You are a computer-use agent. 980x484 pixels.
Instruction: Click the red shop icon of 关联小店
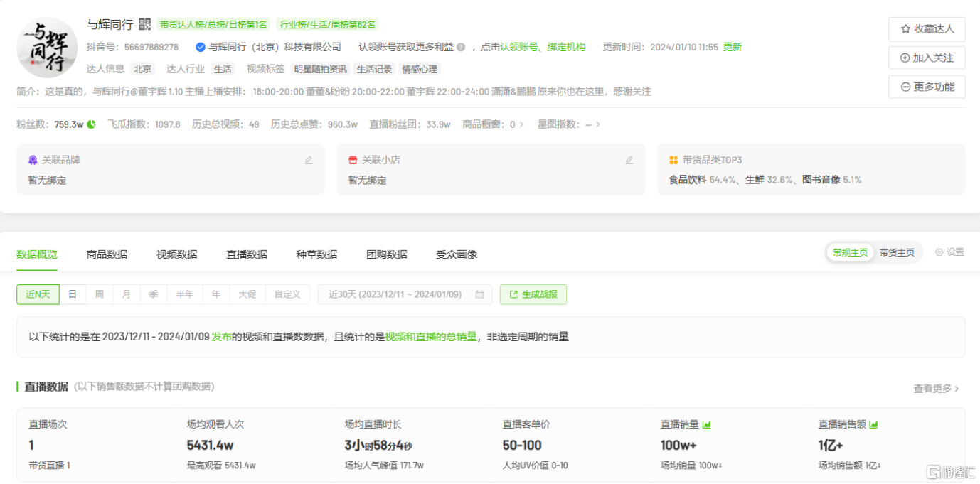[353, 161]
